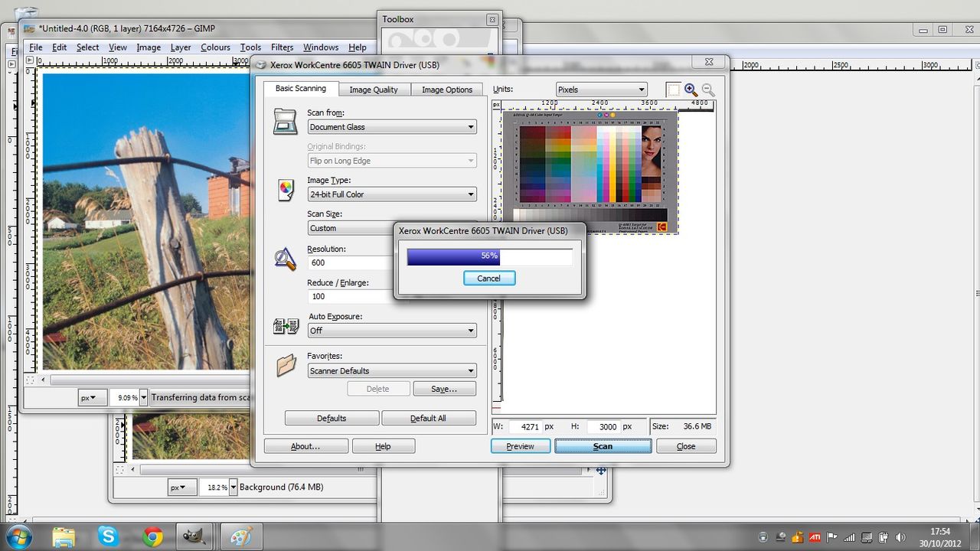Image resolution: width=980 pixels, height=551 pixels.
Task: Select the Basic Scanning tab
Action: [301, 89]
